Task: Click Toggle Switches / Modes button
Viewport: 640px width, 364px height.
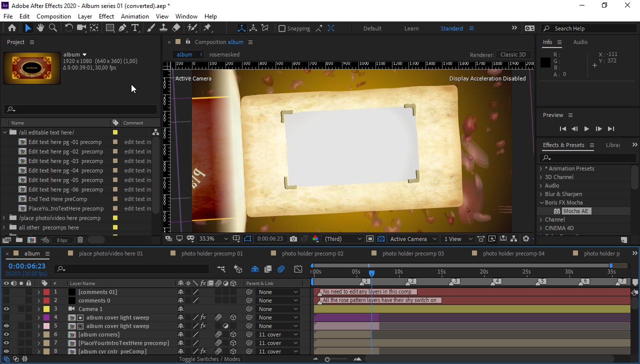Action: tap(209, 359)
